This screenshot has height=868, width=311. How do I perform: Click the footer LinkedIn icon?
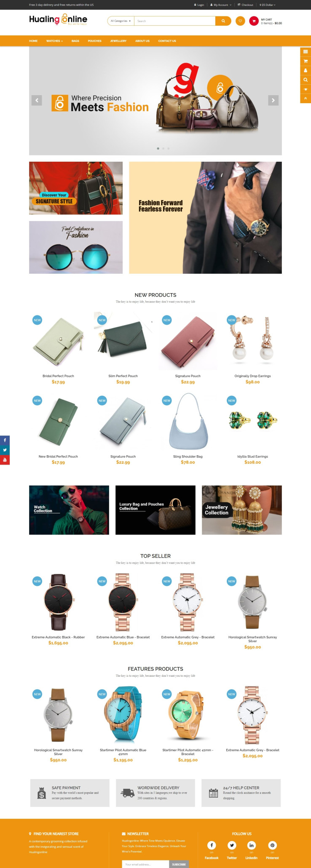pos(252,845)
